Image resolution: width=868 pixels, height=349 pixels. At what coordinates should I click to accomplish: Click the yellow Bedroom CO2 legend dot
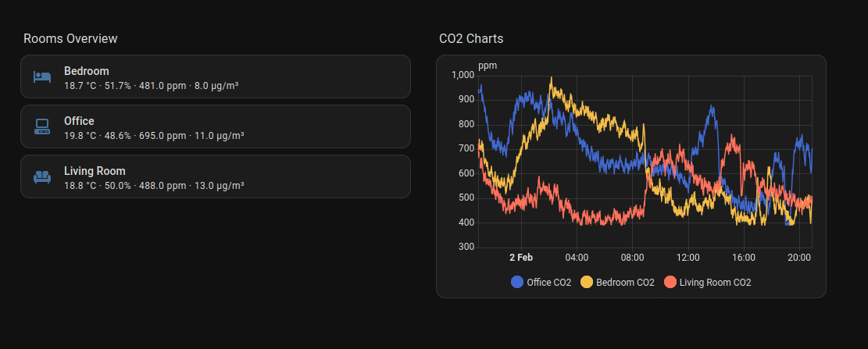tap(587, 282)
